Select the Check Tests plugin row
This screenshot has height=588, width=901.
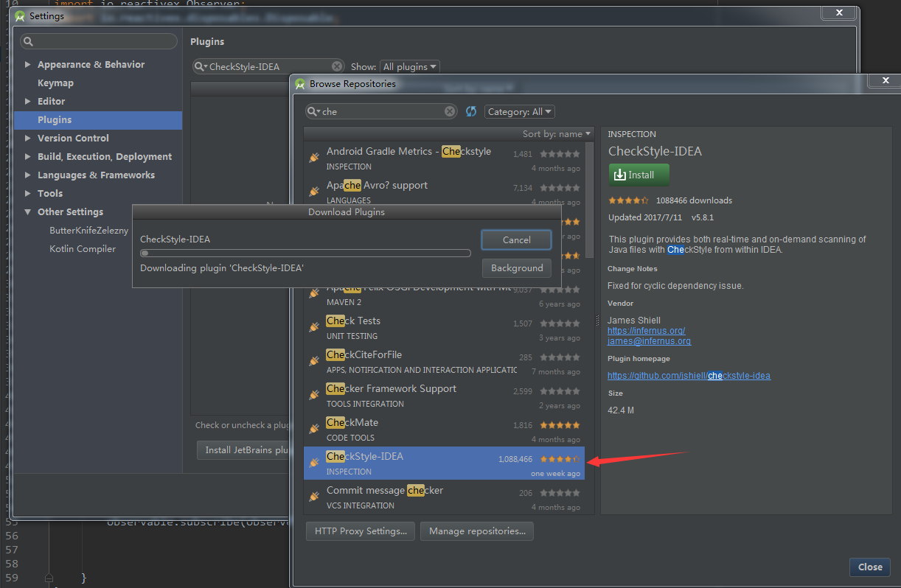click(x=444, y=327)
